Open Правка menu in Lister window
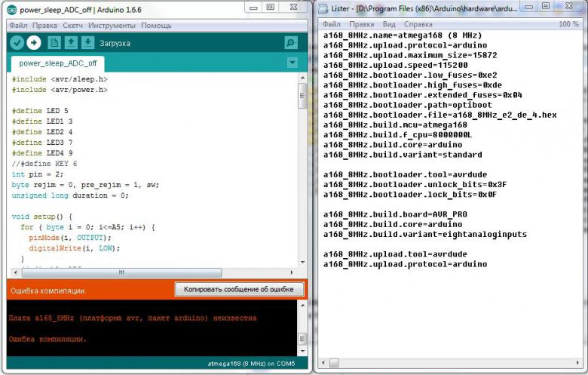Viewport: 588px width, 375px height. 362,24
